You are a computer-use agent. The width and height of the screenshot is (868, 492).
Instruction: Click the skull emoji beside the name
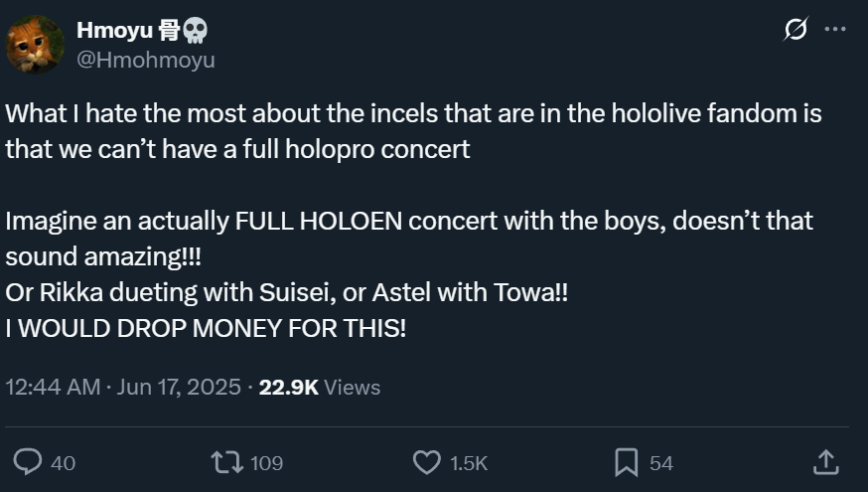click(196, 31)
